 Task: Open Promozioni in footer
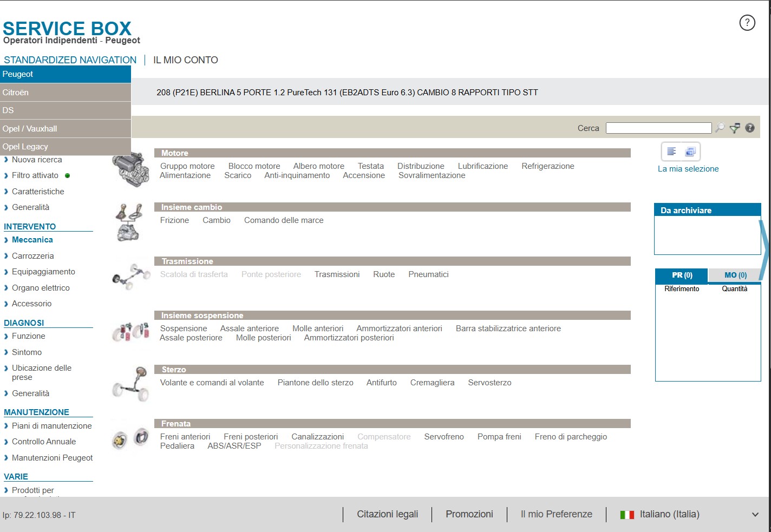[x=469, y=514]
